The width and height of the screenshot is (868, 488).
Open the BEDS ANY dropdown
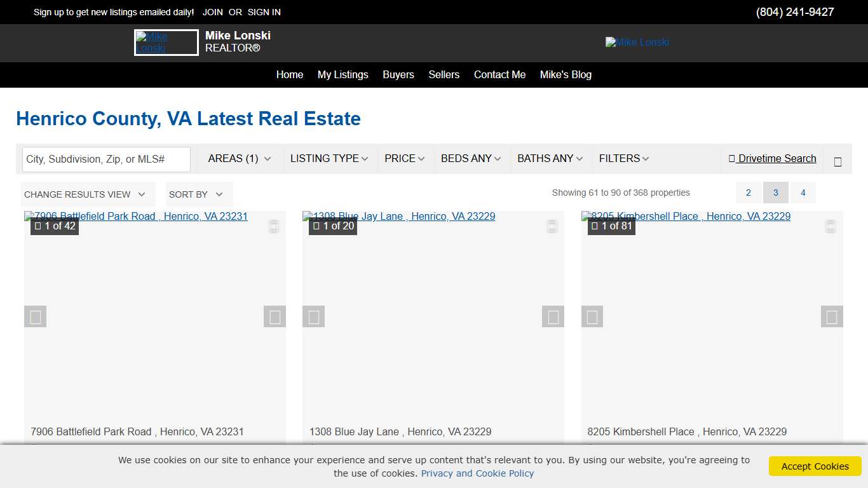click(x=471, y=158)
